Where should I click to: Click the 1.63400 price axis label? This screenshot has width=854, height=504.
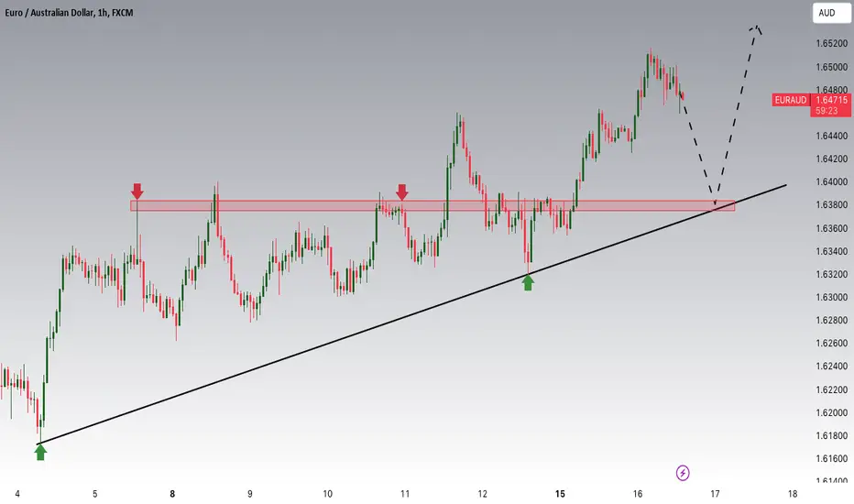[831, 251]
